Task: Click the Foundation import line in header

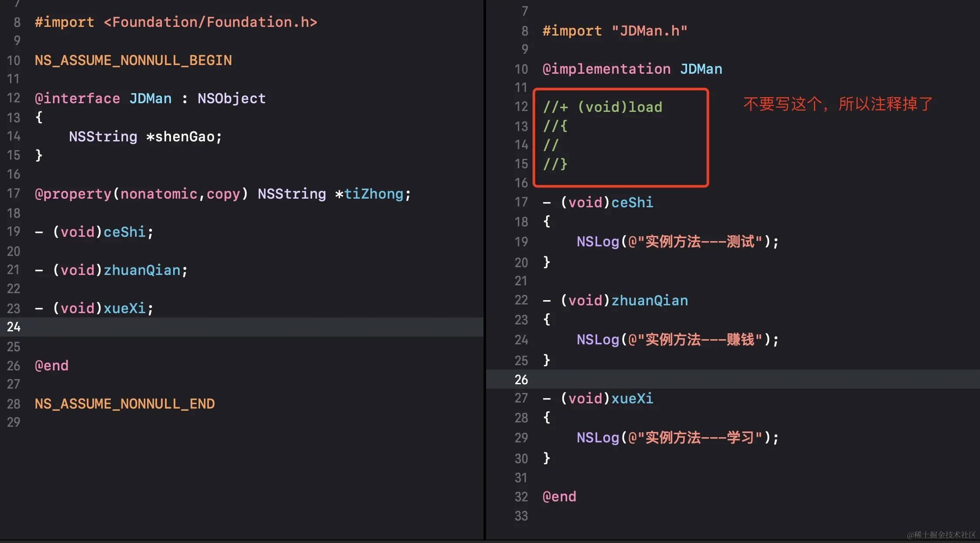Action: 176,22
